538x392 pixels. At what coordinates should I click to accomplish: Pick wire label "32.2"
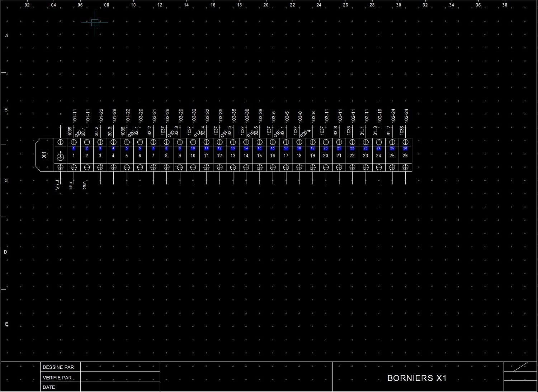point(150,131)
